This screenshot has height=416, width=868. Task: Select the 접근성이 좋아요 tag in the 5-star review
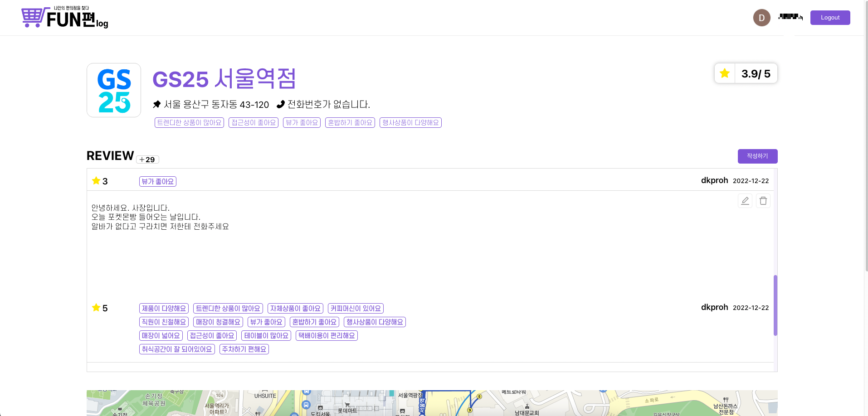[212, 335]
